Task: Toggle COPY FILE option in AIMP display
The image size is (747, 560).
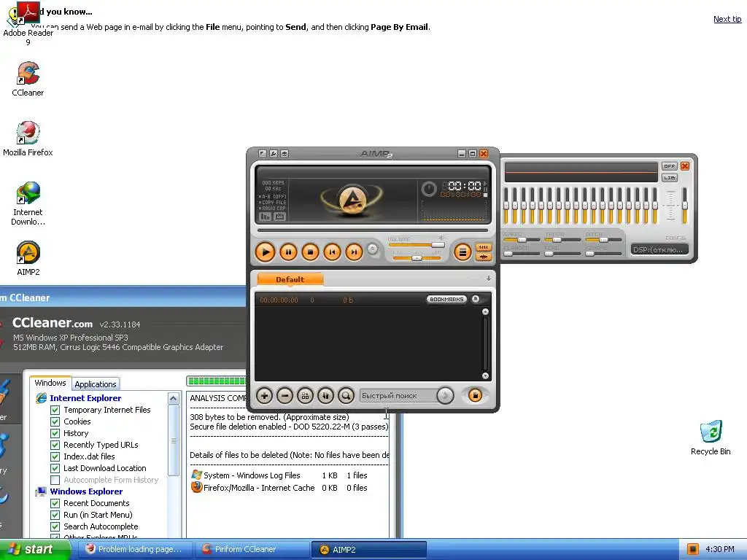Action: tap(273, 203)
